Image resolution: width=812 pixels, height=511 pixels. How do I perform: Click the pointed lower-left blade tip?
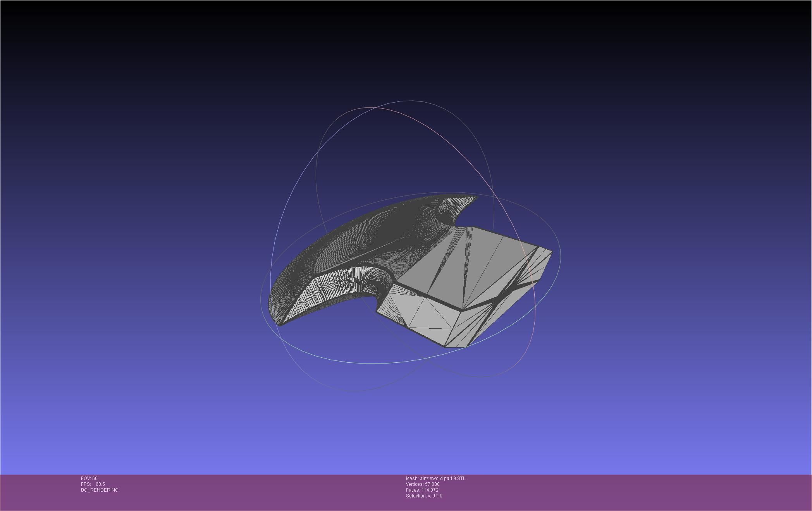click(x=280, y=324)
